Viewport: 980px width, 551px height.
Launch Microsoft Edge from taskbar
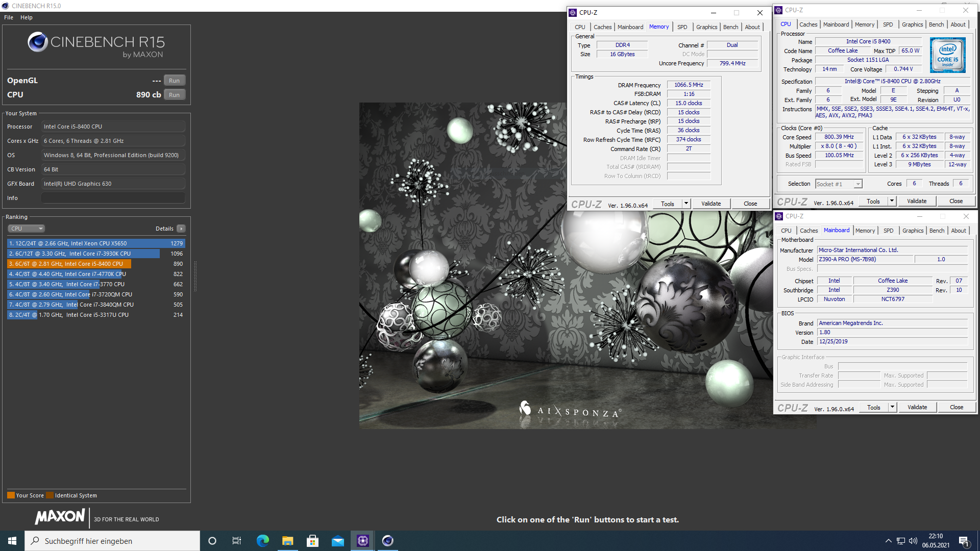[262, 541]
